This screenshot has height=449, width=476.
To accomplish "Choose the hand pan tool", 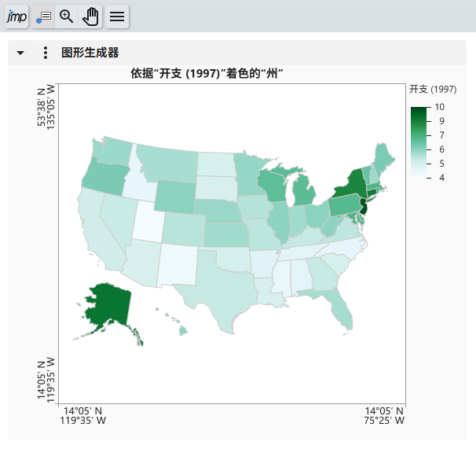I will tap(90, 17).
